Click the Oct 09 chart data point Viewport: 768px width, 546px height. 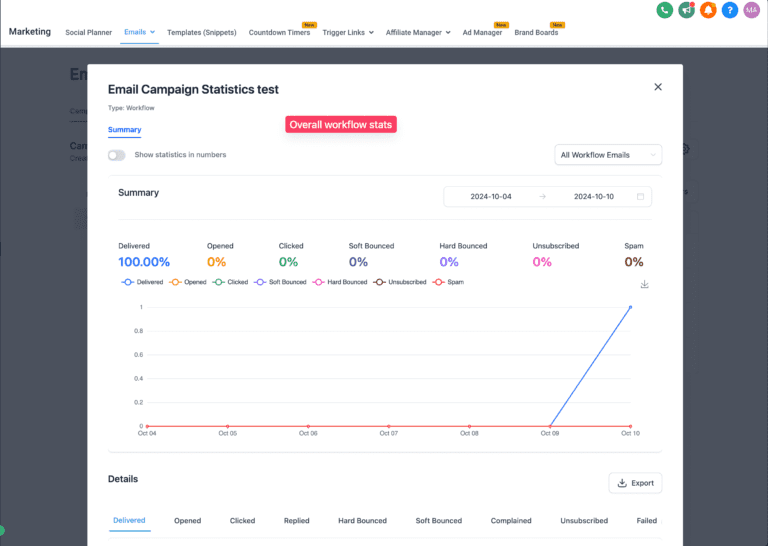pos(550,426)
